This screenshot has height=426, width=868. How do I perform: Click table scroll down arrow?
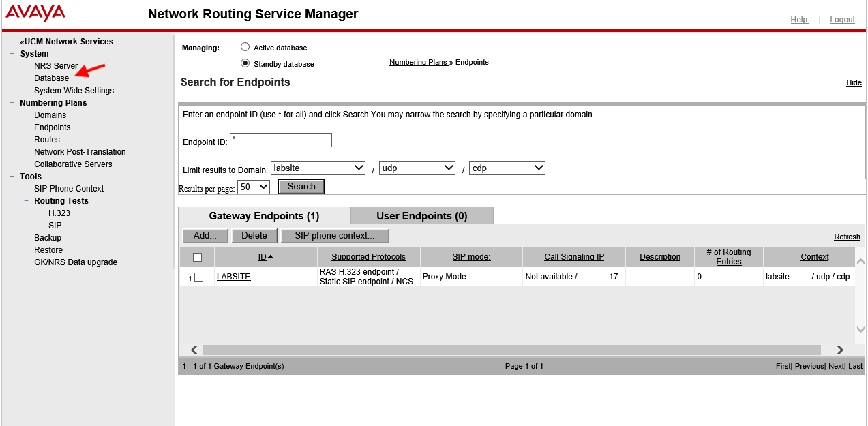point(860,329)
